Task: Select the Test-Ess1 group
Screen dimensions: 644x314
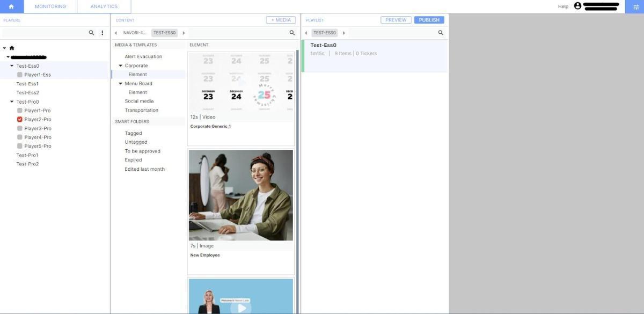Action: click(x=27, y=84)
